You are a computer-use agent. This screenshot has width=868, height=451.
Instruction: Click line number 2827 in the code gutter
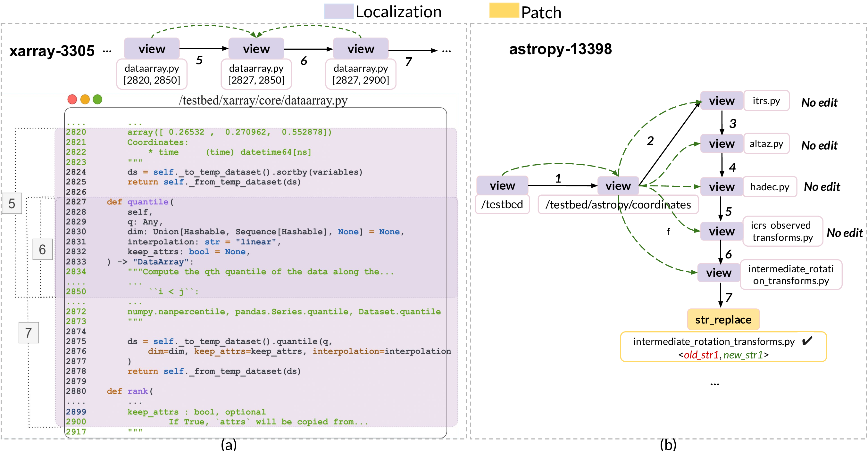click(x=76, y=202)
